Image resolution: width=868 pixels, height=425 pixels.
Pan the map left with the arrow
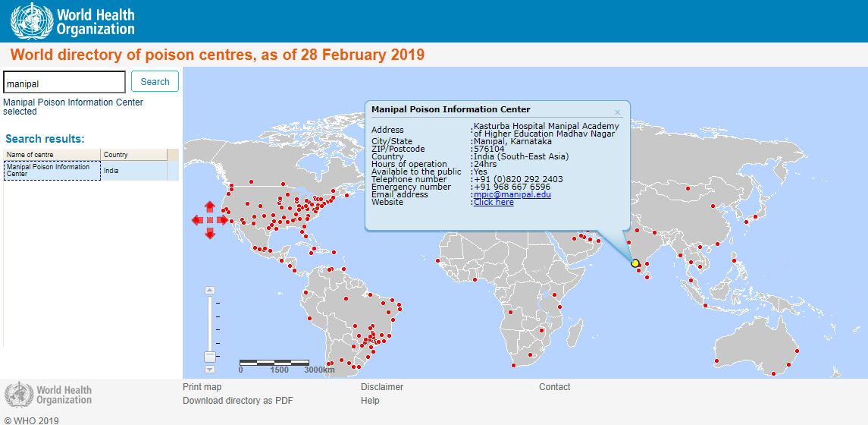pos(197,220)
